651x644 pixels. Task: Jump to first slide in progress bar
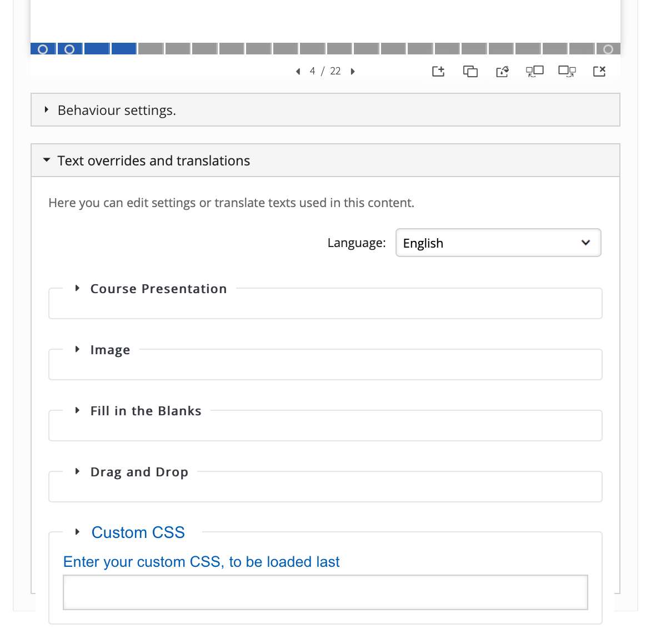click(43, 49)
